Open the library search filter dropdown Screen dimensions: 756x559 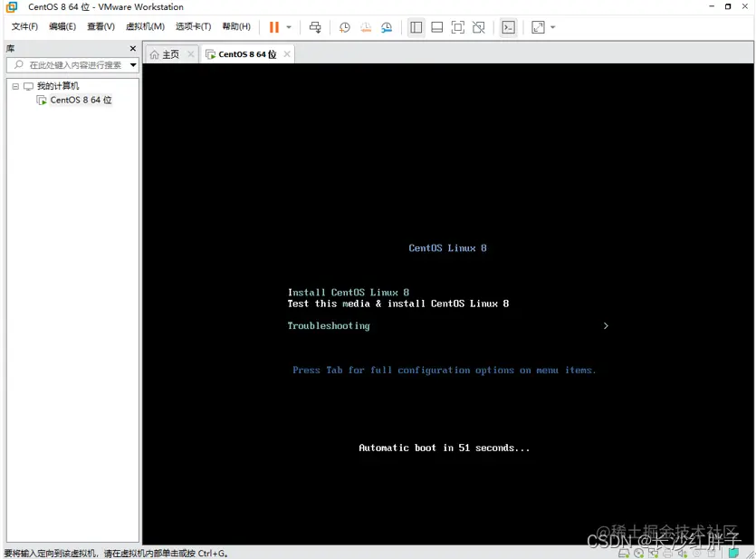click(x=133, y=65)
